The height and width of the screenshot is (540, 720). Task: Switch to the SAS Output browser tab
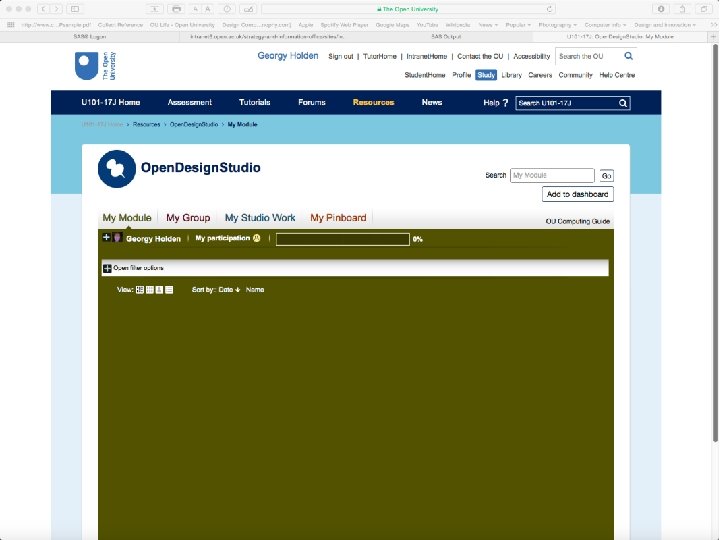445,36
